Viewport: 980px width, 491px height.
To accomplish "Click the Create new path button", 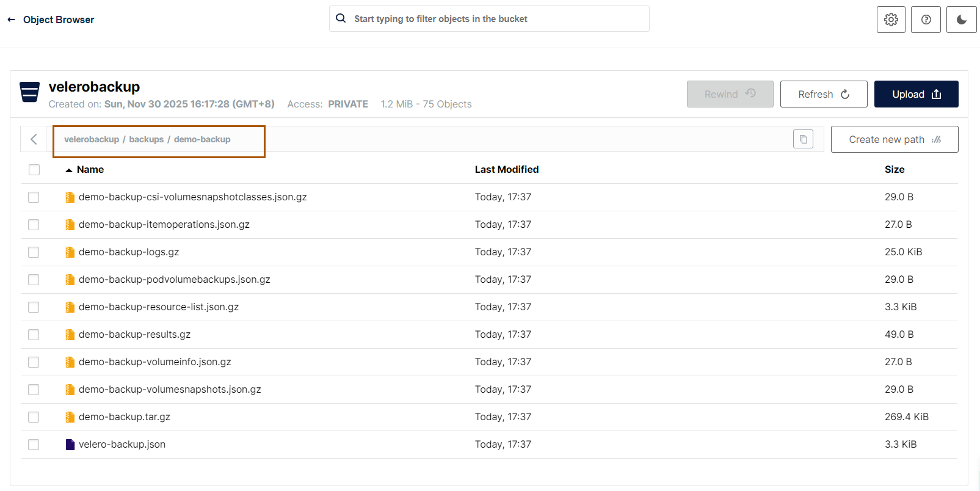I will [894, 139].
